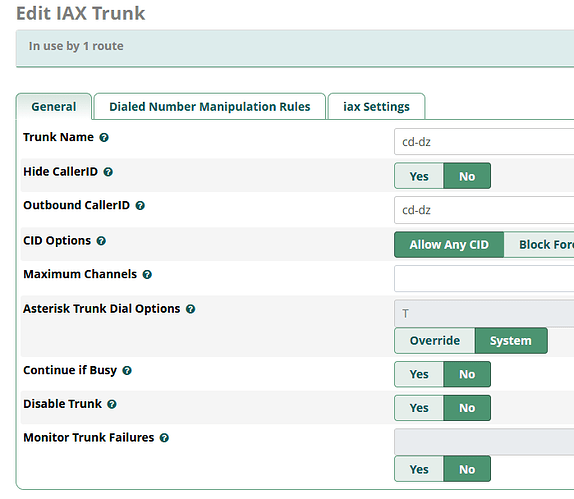Open help icon next to Trunk Name

coord(104,138)
